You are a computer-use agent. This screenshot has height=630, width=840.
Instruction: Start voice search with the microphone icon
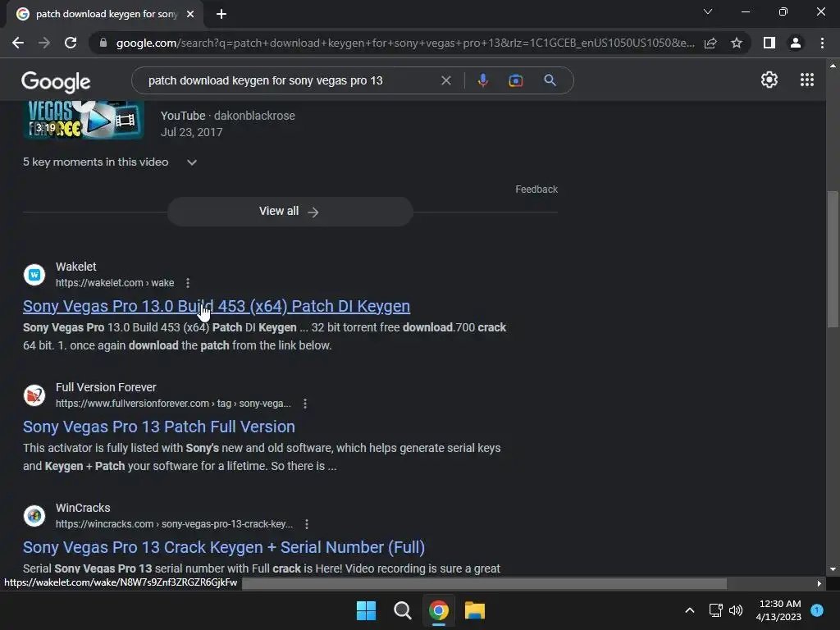click(x=482, y=80)
